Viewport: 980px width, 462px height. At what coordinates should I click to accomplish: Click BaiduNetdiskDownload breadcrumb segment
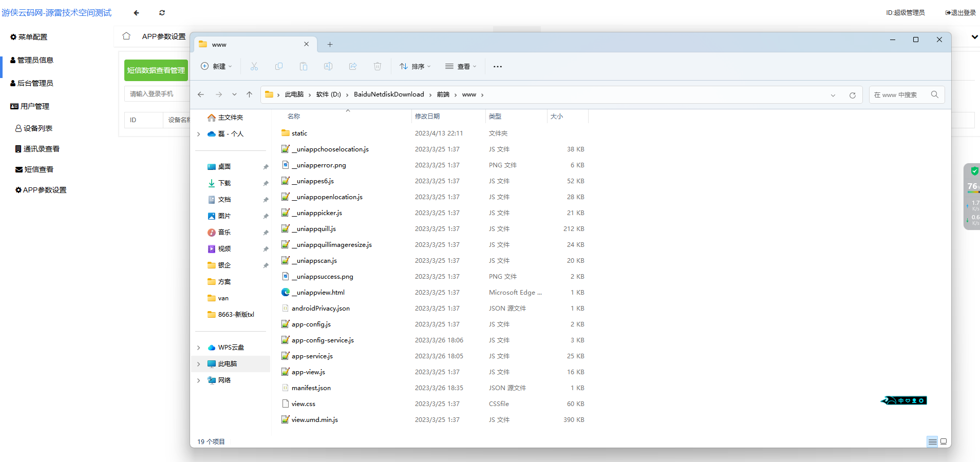389,94
